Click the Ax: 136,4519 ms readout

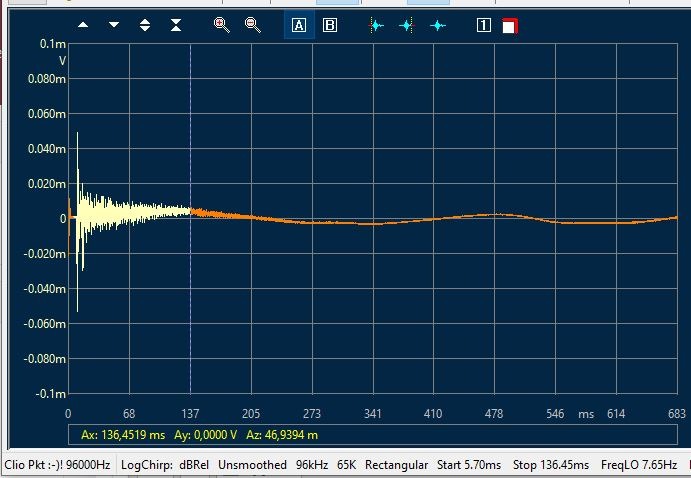123,435
